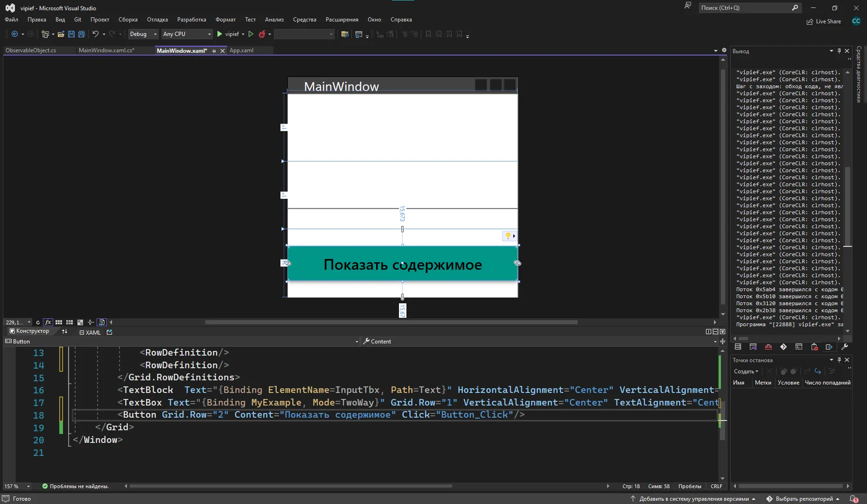867x504 pixels.
Task: Toggle snap to gridlines in the designer
Action: pyautogui.click(x=70, y=322)
